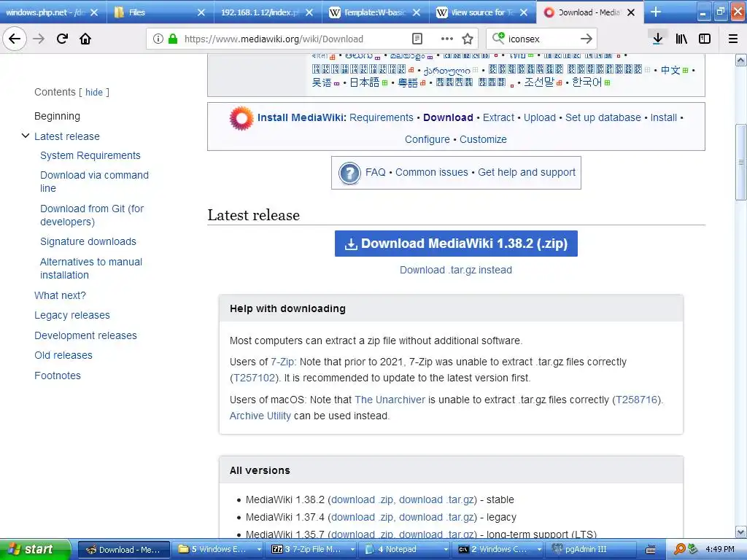Jump to Signature downloads in contents
747x560 pixels.
(x=88, y=242)
